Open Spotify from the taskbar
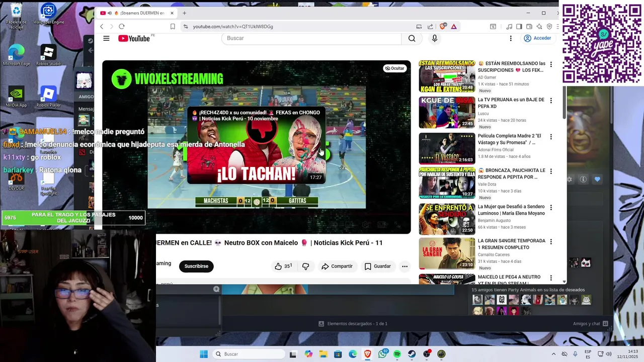644x362 pixels. [397, 354]
